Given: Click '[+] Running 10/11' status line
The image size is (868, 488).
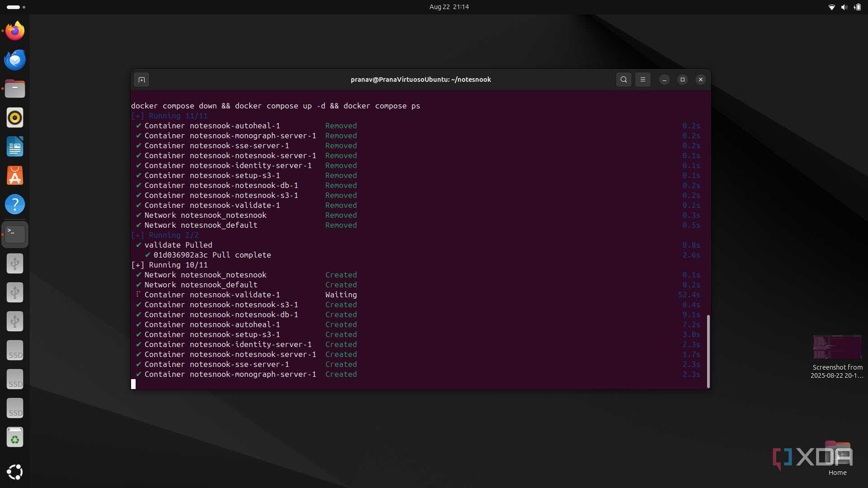Looking at the screenshot, I should click(169, 265).
